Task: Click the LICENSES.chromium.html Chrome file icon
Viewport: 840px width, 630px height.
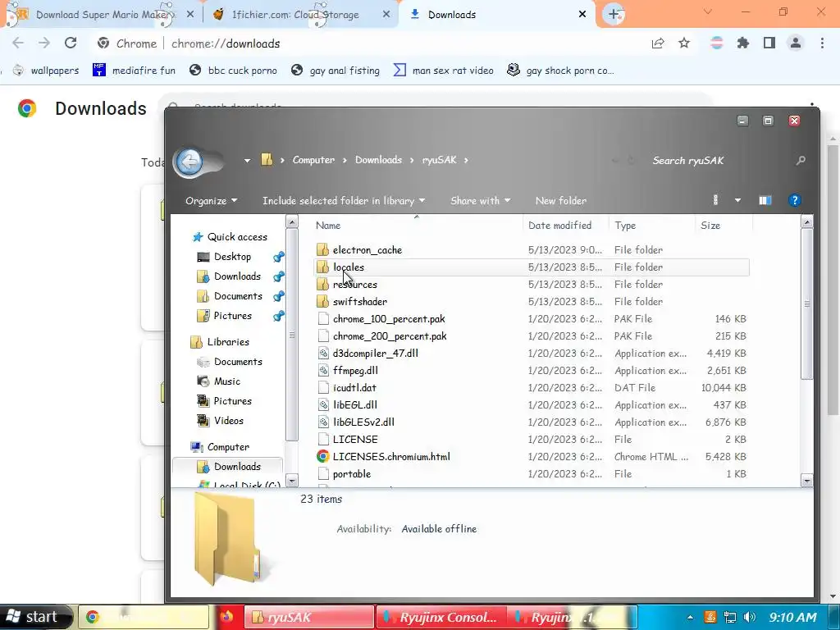Action: 322,456
